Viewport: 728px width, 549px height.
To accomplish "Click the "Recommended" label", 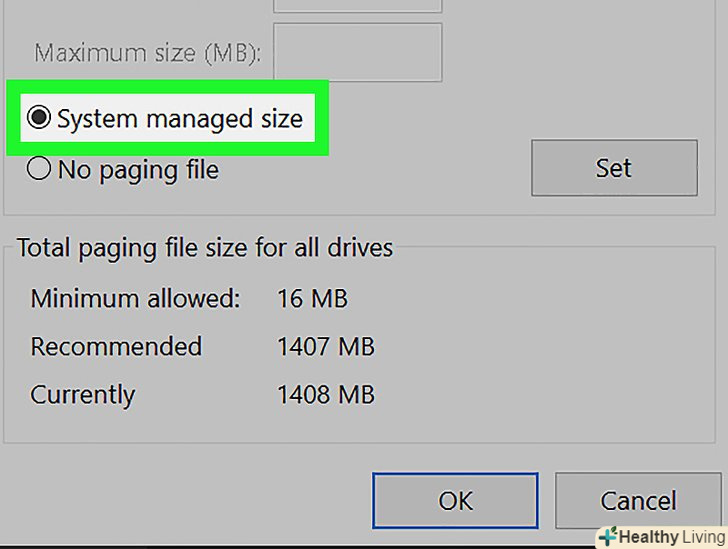I will [116, 347].
